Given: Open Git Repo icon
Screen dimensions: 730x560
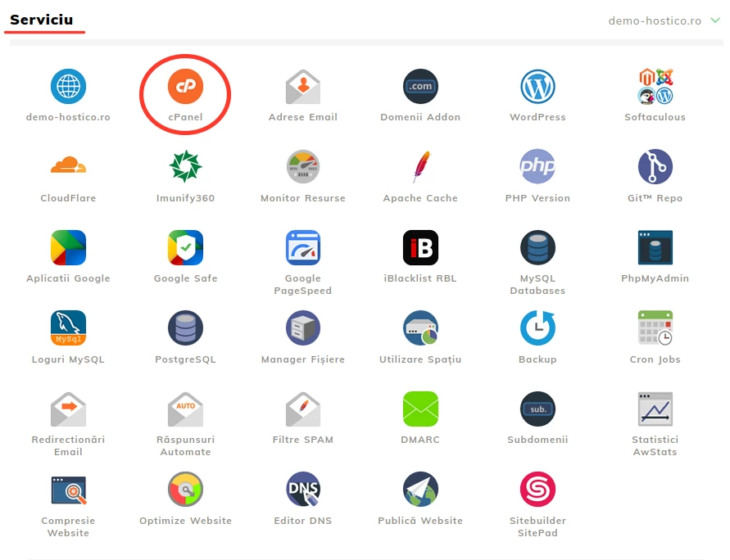Looking at the screenshot, I should point(655,166).
